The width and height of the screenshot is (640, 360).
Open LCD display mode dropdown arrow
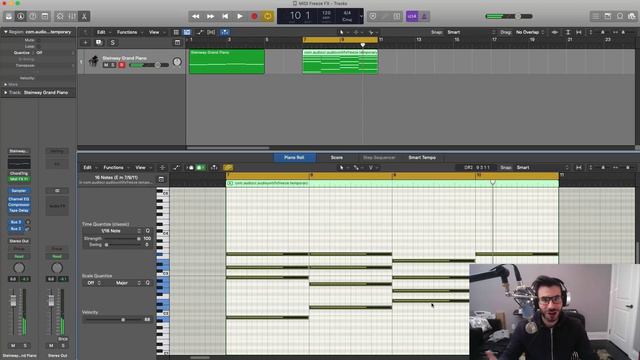[x=361, y=16]
